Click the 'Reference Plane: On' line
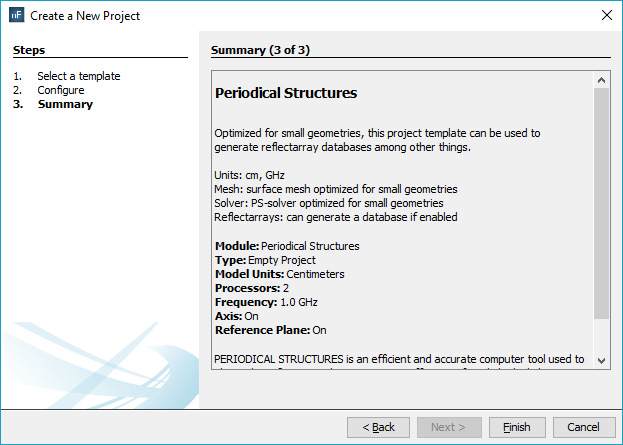Viewport: 623px width, 445px height. (x=271, y=330)
